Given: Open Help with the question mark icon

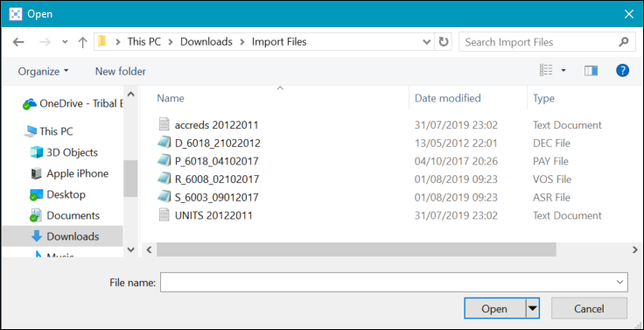Looking at the screenshot, I should 623,70.
